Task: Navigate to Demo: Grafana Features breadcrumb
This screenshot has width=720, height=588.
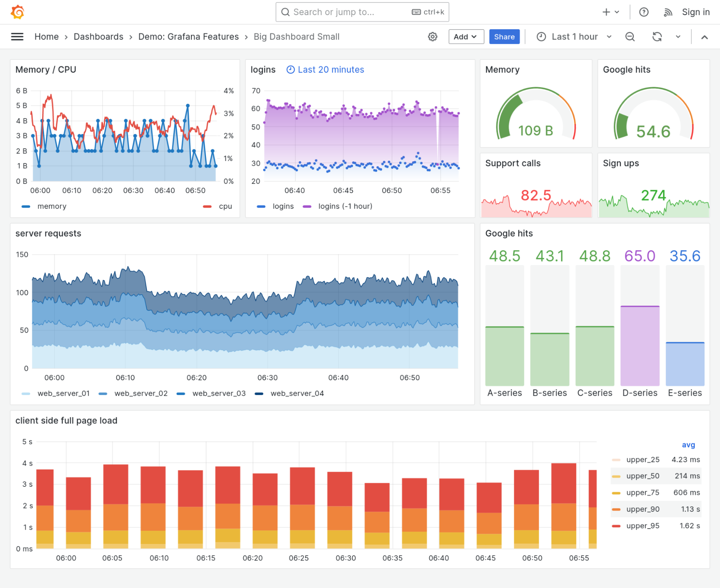Action: click(188, 37)
